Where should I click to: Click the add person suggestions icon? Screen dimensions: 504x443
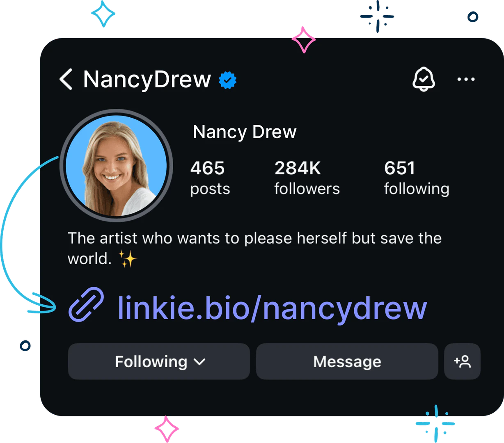coord(462,361)
